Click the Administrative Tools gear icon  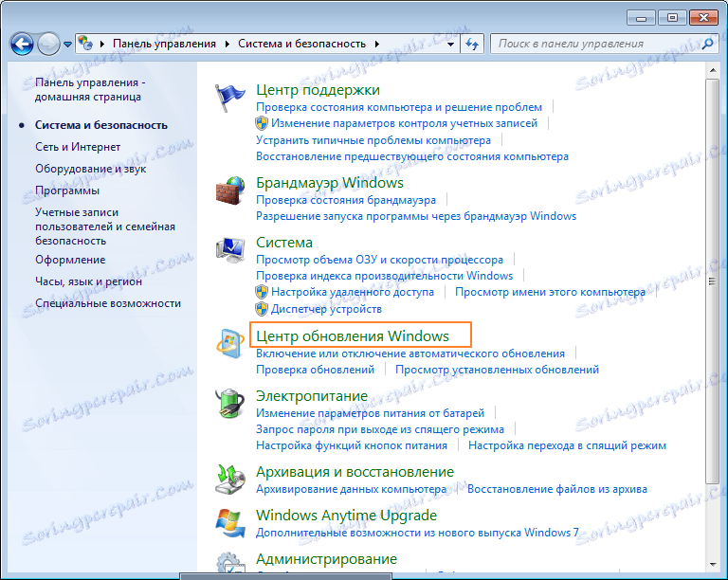230,562
